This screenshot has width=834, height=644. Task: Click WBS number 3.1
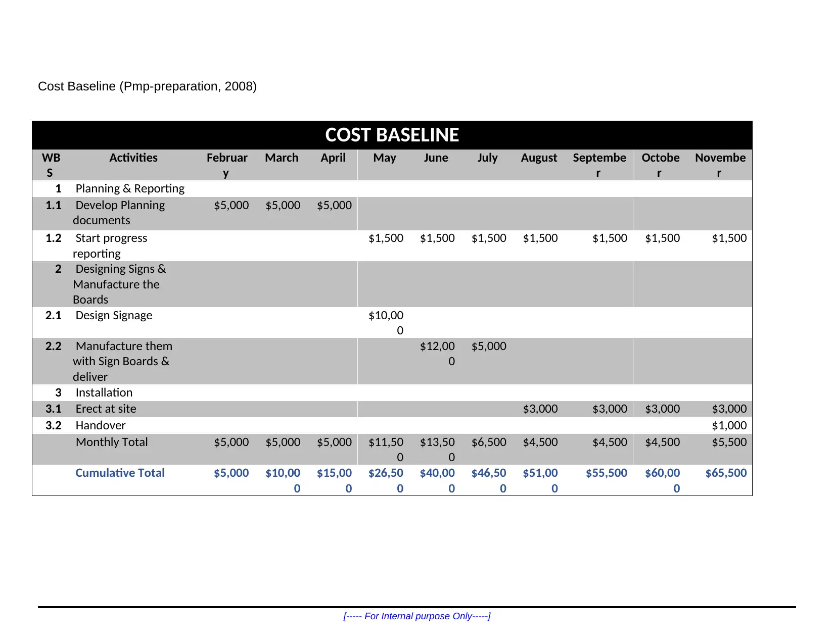(x=54, y=409)
